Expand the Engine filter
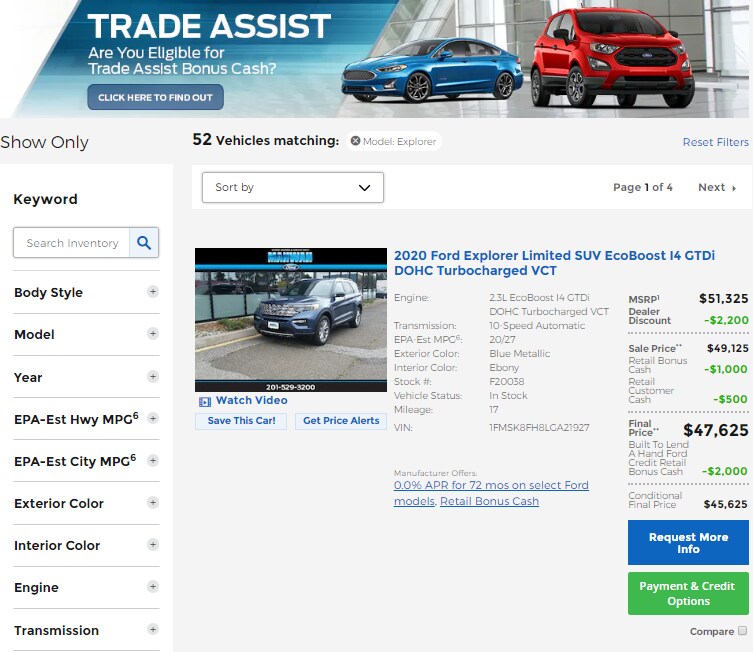Screen dimensions: 753x652 click(x=153, y=586)
